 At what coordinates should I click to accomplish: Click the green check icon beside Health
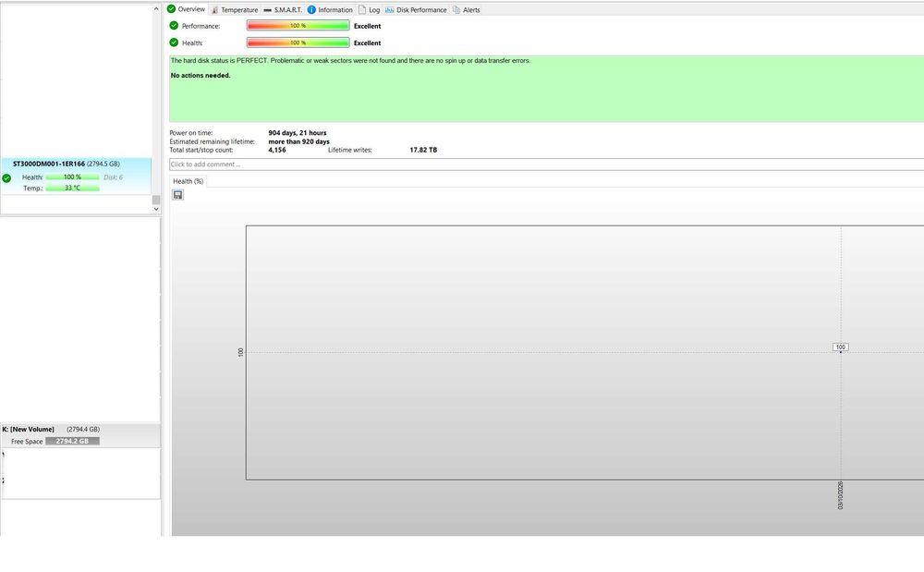(174, 43)
